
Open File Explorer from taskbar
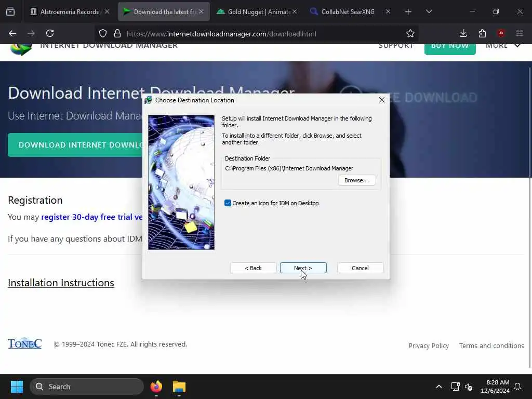(x=179, y=387)
